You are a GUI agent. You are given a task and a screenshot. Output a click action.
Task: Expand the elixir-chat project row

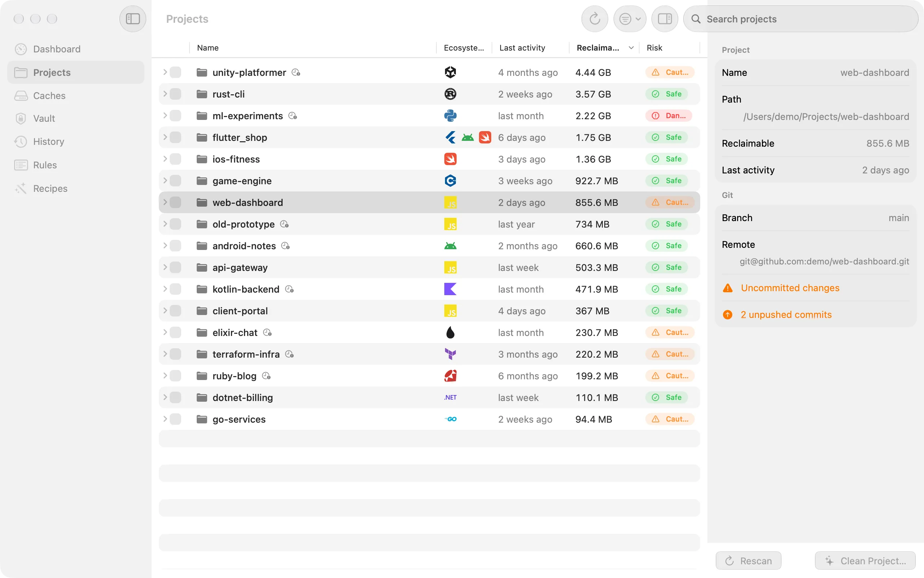(x=165, y=332)
